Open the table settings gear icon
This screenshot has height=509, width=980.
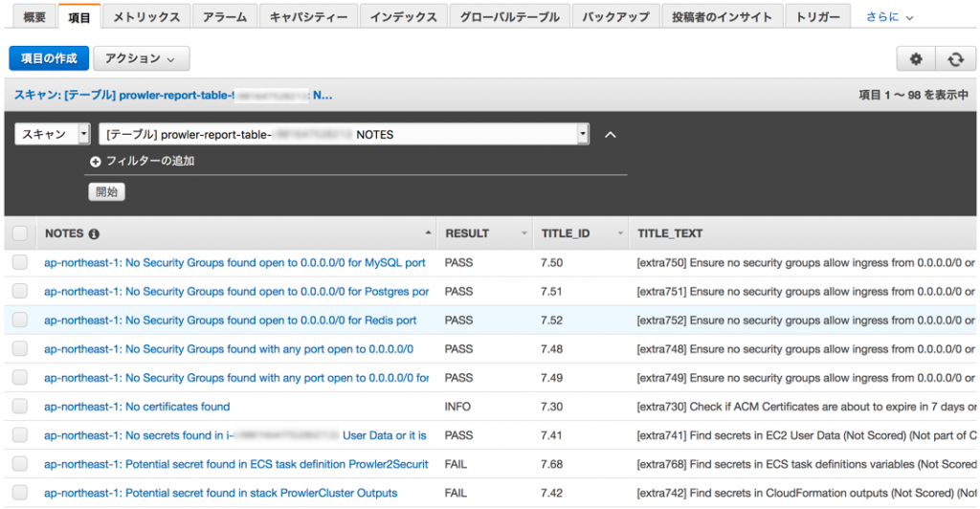tap(916, 59)
